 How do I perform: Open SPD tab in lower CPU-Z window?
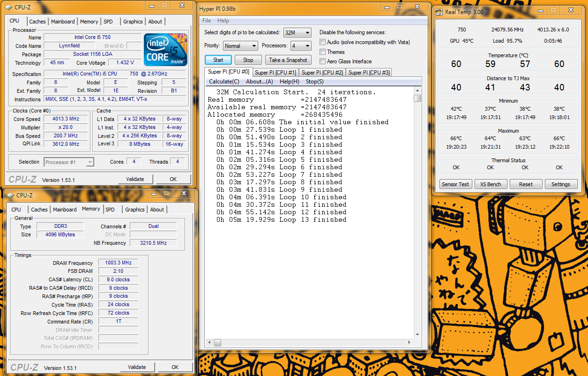[x=110, y=210]
